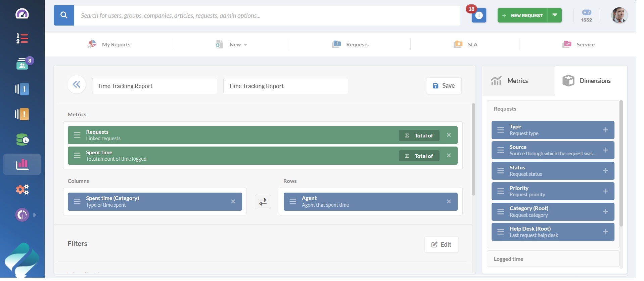Remove Spent time (Category) column
This screenshot has height=281, width=644.
coord(233,202)
